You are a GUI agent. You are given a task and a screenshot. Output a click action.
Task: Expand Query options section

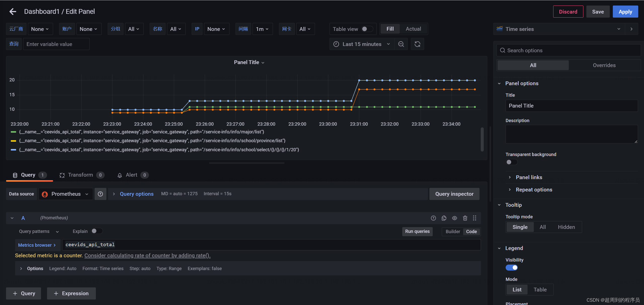click(137, 194)
